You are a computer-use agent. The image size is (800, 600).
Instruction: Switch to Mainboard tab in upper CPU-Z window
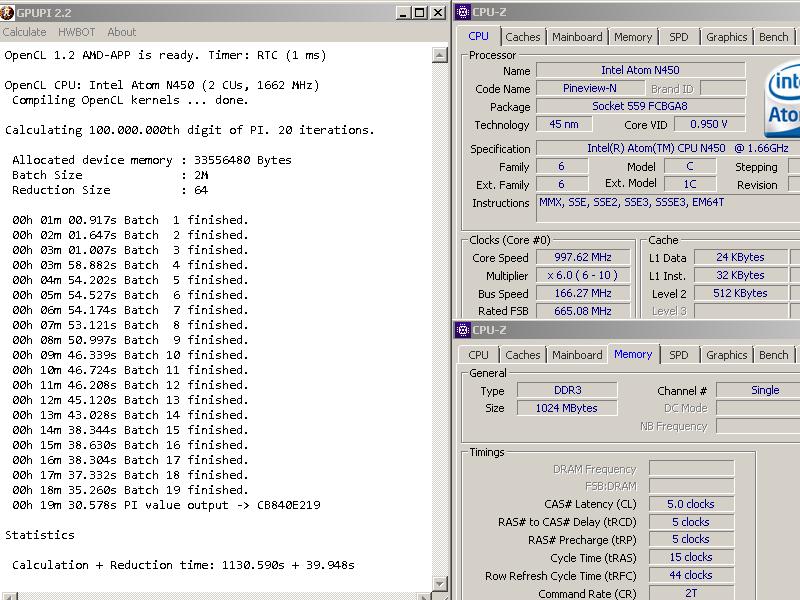pyautogui.click(x=577, y=37)
